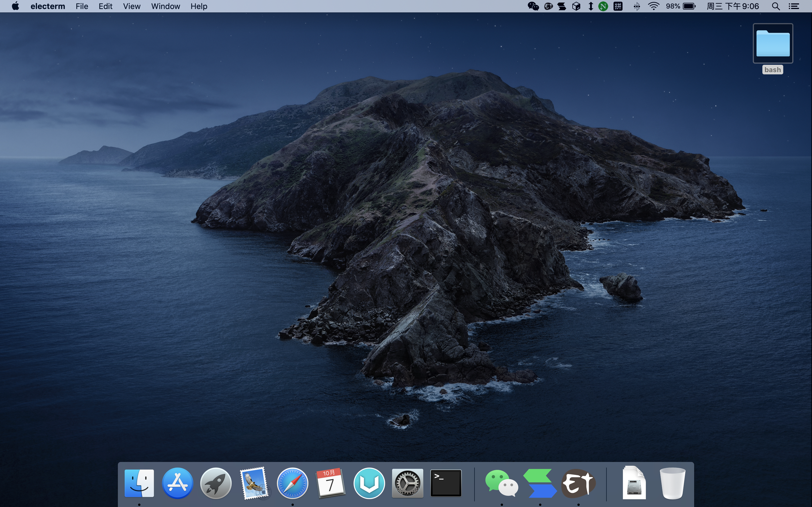Open Calendar icon showing 7
Viewport: 812px width, 507px height.
(330, 483)
